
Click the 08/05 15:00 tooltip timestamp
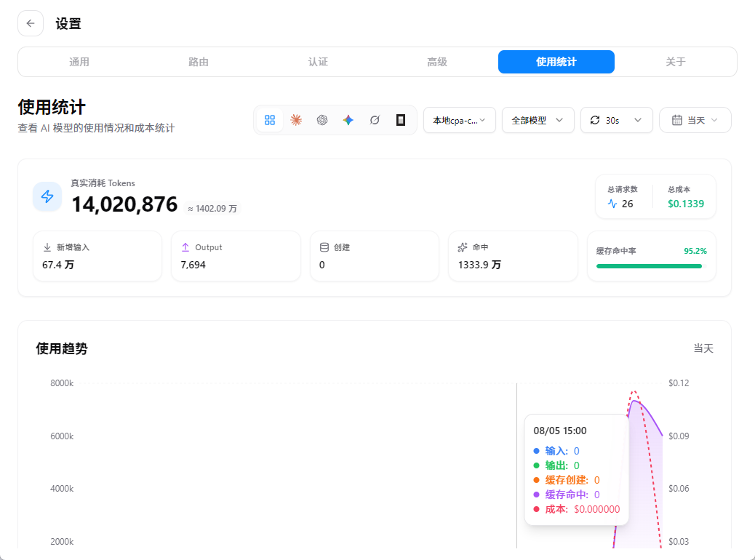click(x=560, y=431)
